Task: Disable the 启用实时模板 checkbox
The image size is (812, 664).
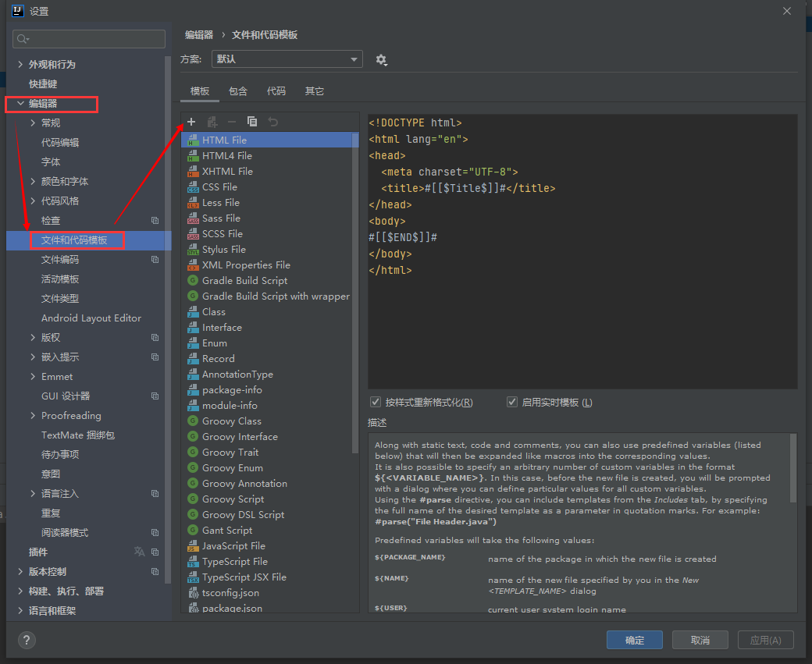Action: (x=512, y=403)
